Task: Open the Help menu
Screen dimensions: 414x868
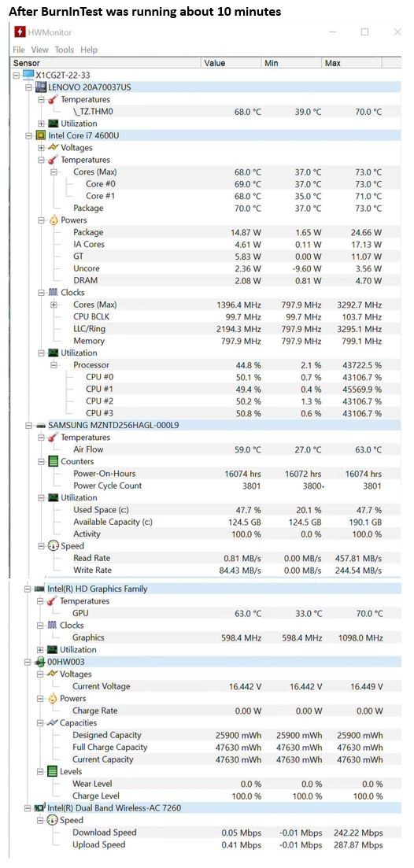Action: click(89, 50)
